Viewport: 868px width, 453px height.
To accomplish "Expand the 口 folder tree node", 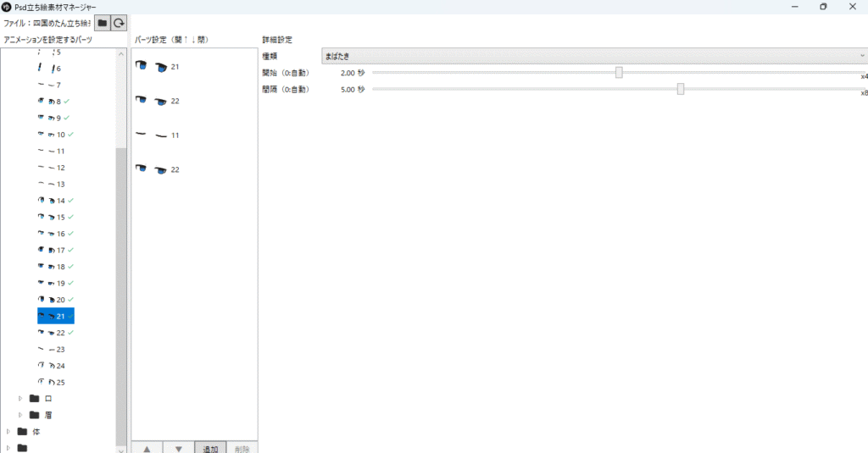I will (x=20, y=398).
